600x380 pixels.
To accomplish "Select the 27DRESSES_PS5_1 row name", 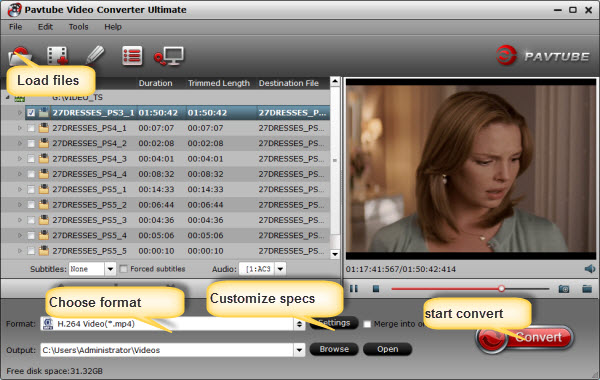I will [x=89, y=189].
